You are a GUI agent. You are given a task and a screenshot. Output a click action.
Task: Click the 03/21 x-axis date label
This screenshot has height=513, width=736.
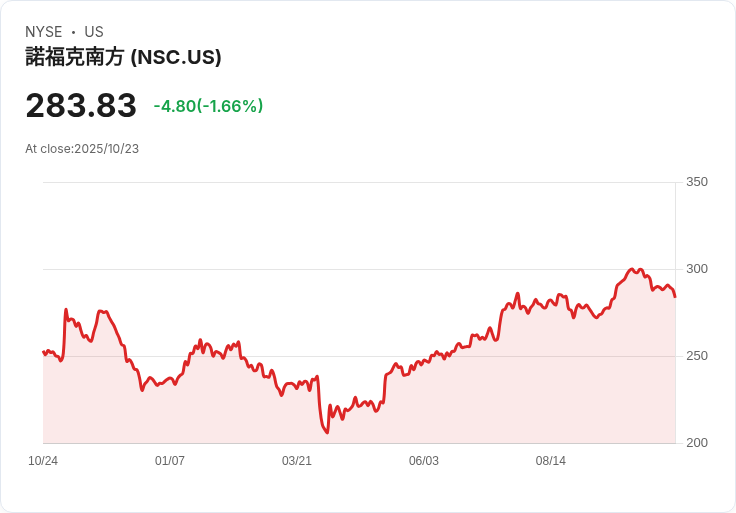tap(297, 461)
